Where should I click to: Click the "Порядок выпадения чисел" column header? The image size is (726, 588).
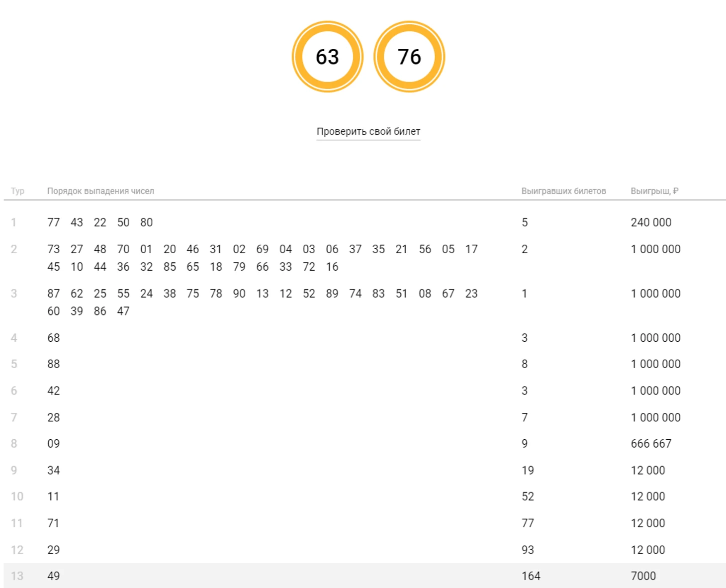tap(100, 191)
